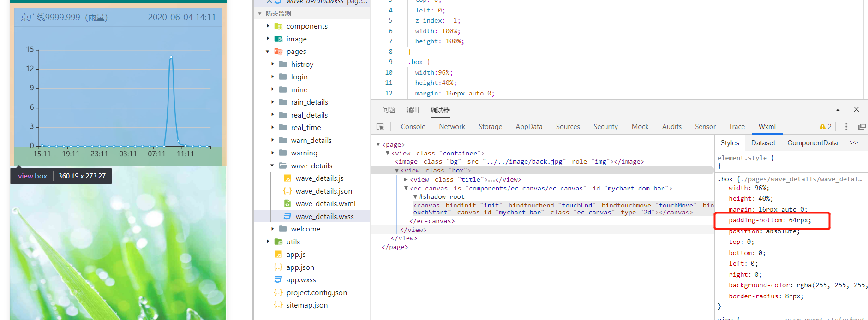This screenshot has width=868, height=320.
Task: Select the Styles sub-tab
Action: 730,143
